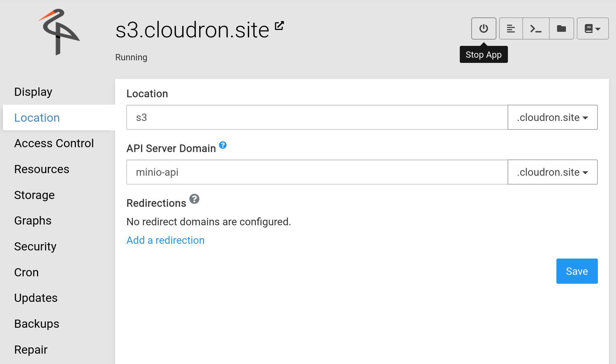Click the Stop App power icon
This screenshot has width=616, height=364.
483,28
